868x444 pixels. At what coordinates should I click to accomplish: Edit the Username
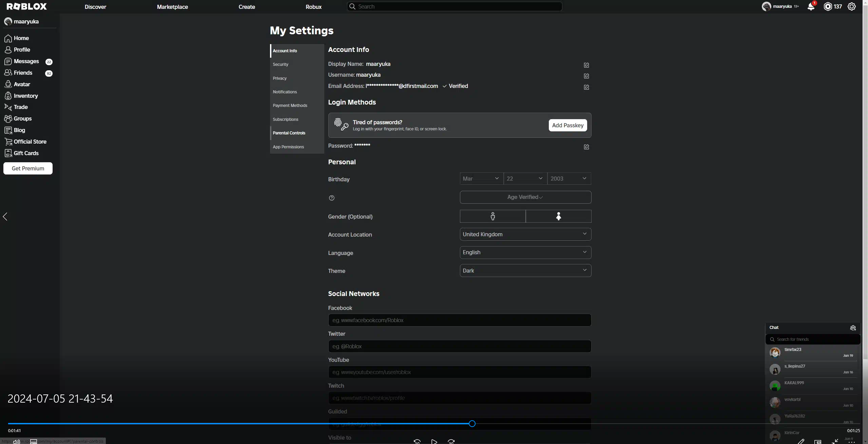click(x=586, y=76)
